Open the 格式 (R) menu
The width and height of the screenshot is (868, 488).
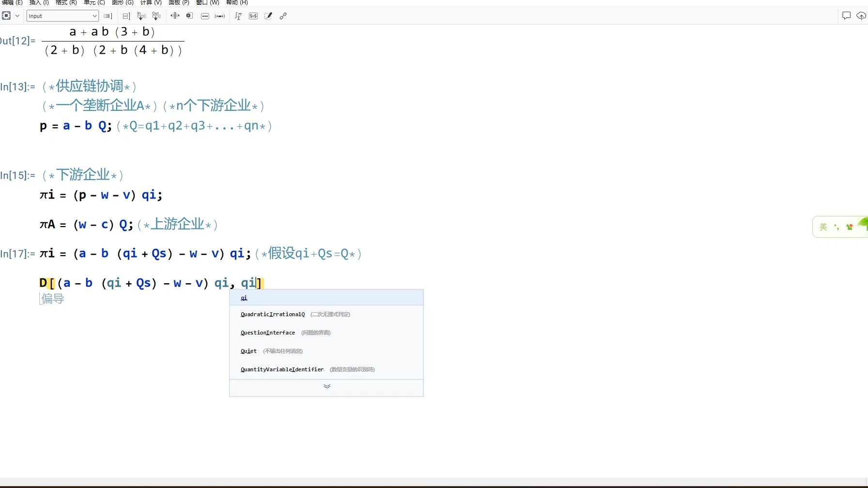pyautogui.click(x=66, y=2)
